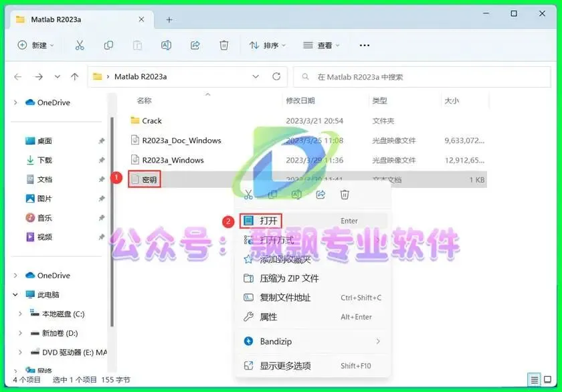This screenshot has height=392, width=562.
Task: Switch to details view icon in status bar
Action: point(535,380)
